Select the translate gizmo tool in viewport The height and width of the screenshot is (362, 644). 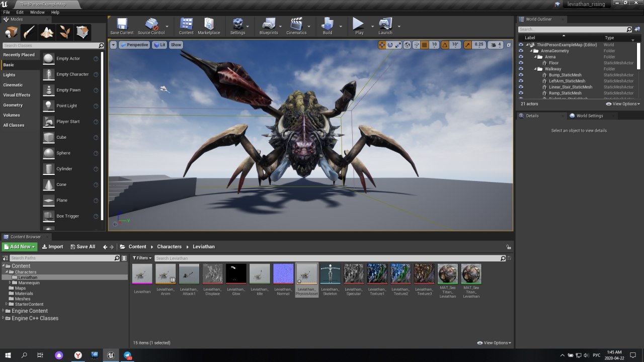(382, 45)
